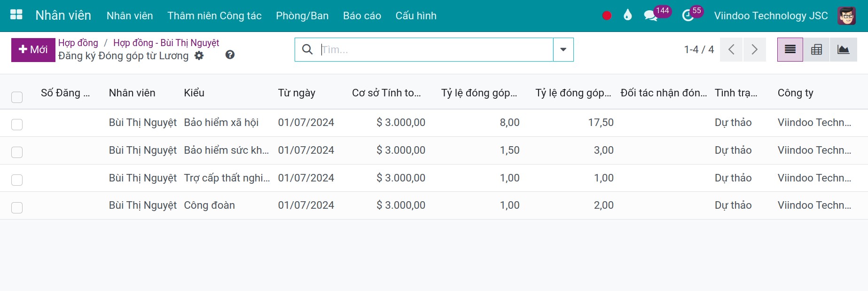The width and height of the screenshot is (868, 291).
Task: Go to next page of records
Action: 755,49
